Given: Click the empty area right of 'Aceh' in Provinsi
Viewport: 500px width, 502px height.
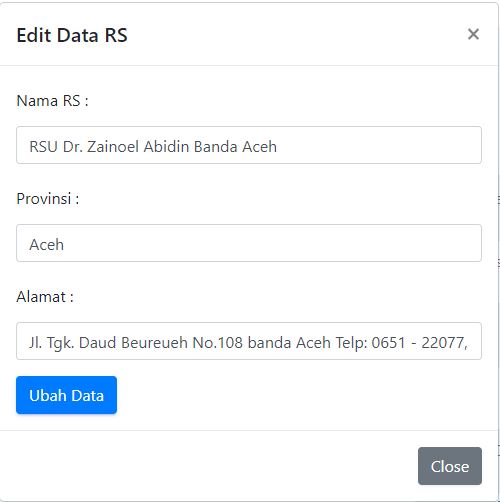Looking at the screenshot, I should [272, 243].
